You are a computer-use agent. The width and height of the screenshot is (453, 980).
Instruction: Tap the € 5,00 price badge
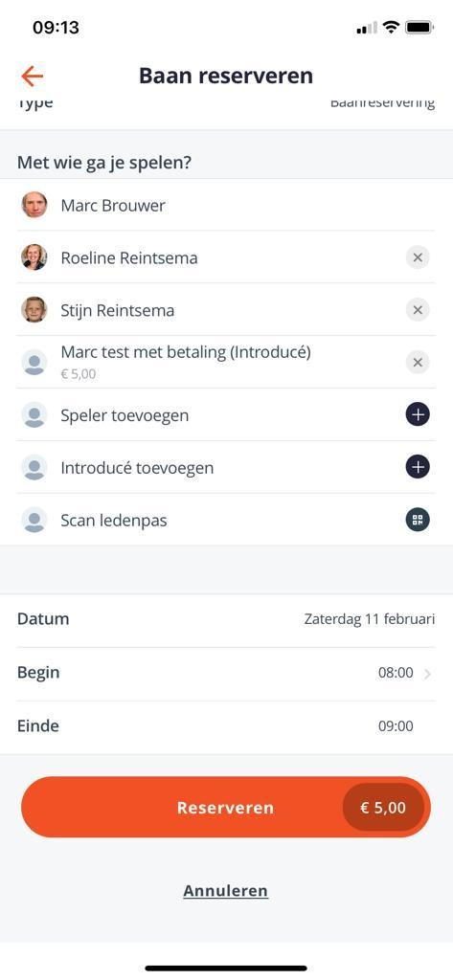coord(383,808)
